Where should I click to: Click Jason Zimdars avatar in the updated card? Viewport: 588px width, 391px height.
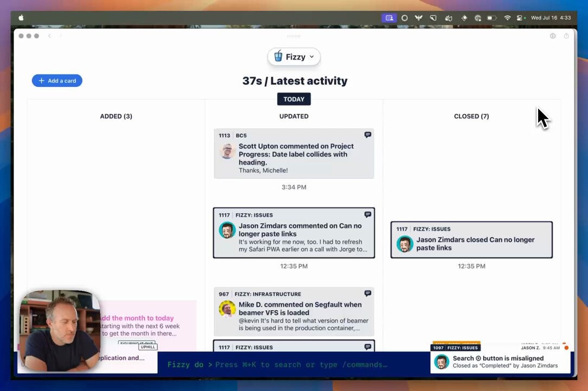pyautogui.click(x=227, y=230)
